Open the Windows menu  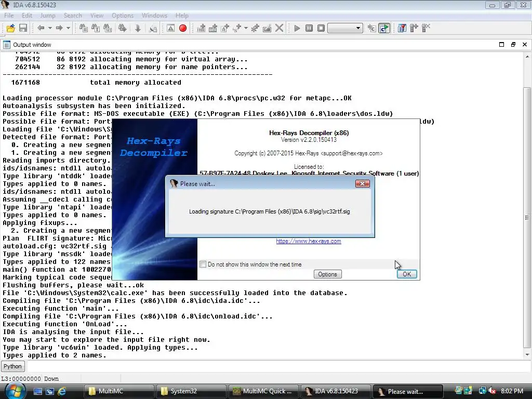tap(154, 16)
